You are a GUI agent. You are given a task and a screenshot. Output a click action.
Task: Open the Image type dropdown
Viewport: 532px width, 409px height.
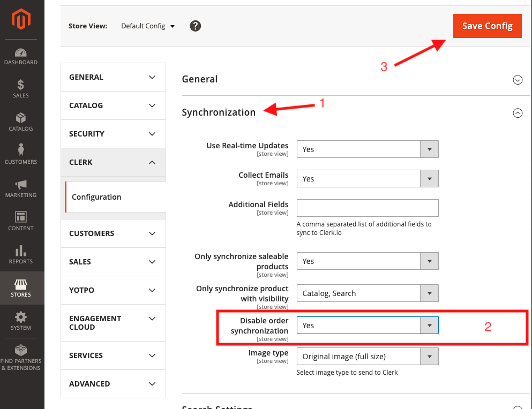(x=368, y=357)
